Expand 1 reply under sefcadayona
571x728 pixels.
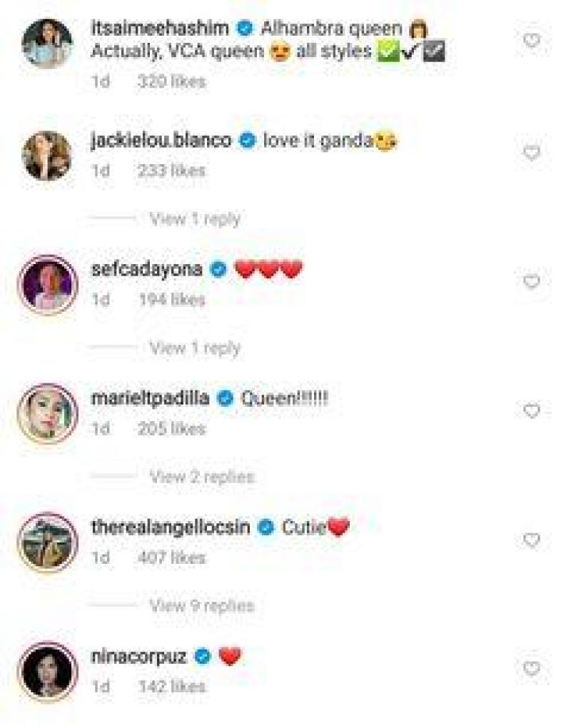click(195, 348)
